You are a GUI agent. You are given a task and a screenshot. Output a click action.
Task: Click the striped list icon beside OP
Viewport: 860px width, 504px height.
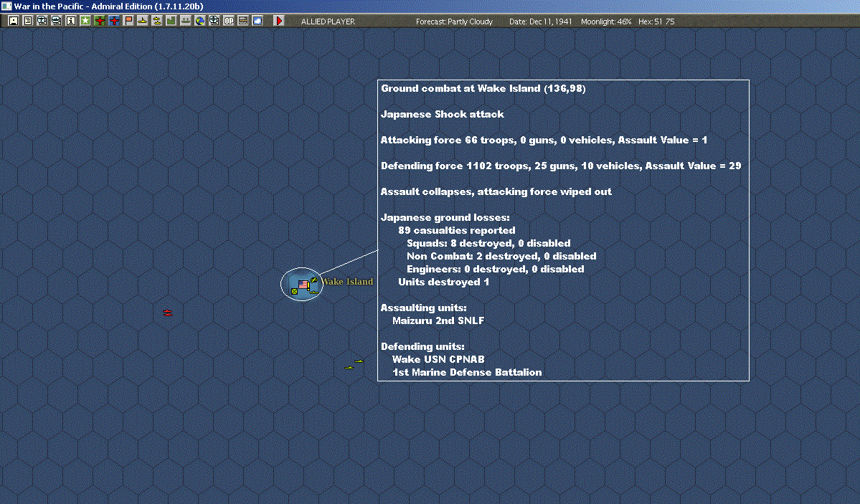pyautogui.click(x=243, y=21)
